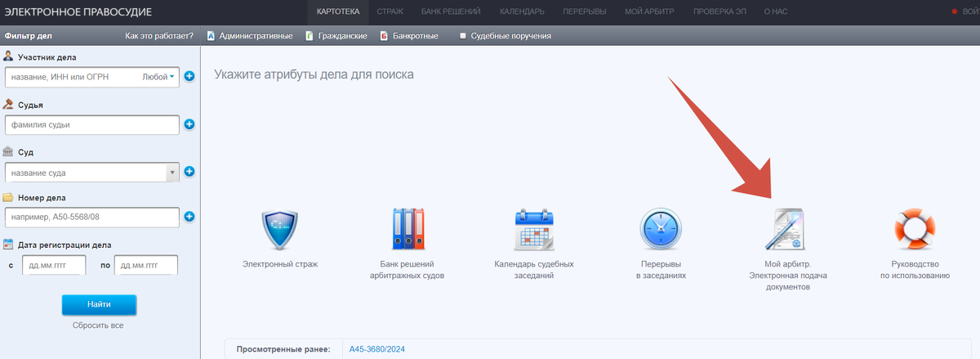Click the Банкротные filter icon

coord(384,36)
